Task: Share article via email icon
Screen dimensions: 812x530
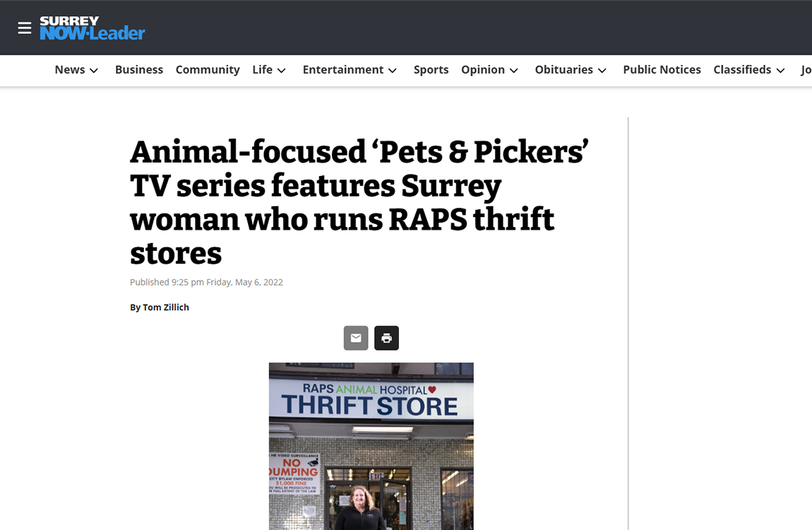Action: [x=356, y=338]
